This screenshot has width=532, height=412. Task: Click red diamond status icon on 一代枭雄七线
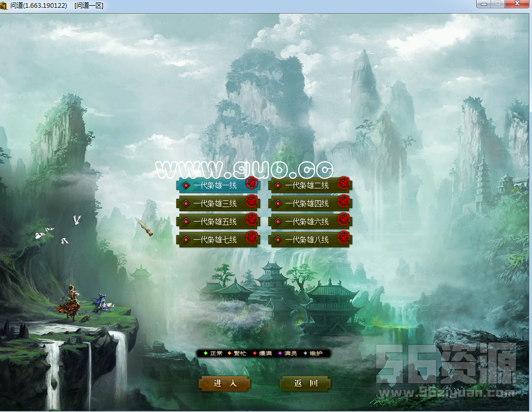click(x=186, y=240)
